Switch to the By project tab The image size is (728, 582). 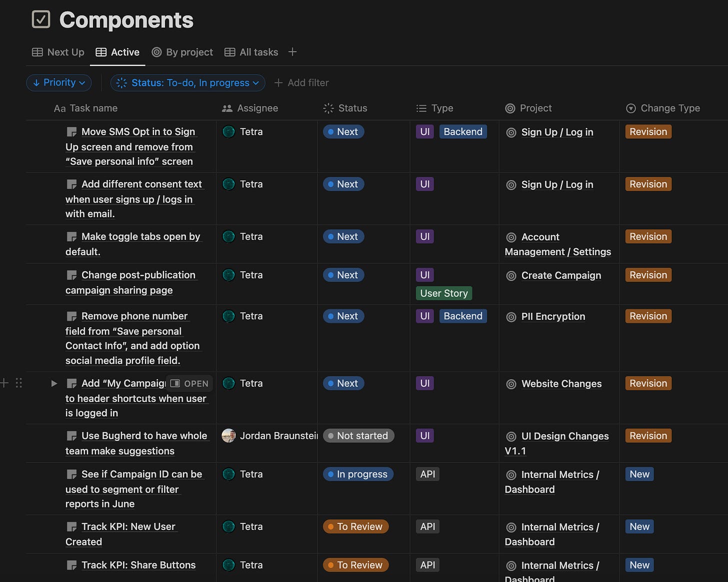[182, 52]
